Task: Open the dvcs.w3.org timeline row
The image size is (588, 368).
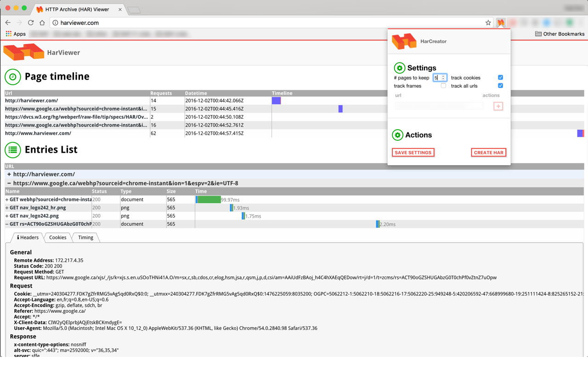Action: [x=294, y=117]
